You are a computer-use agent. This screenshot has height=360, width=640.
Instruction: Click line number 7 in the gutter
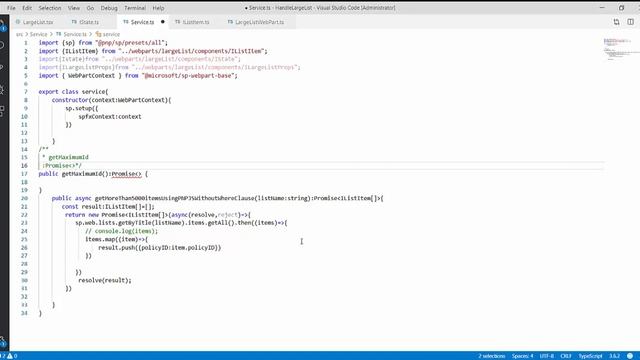pyautogui.click(x=26, y=92)
